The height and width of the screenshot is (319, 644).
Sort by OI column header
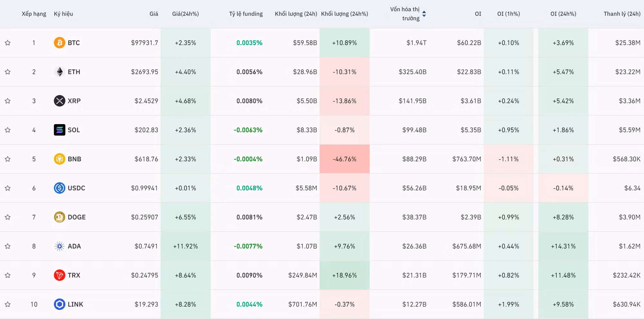pyautogui.click(x=478, y=14)
